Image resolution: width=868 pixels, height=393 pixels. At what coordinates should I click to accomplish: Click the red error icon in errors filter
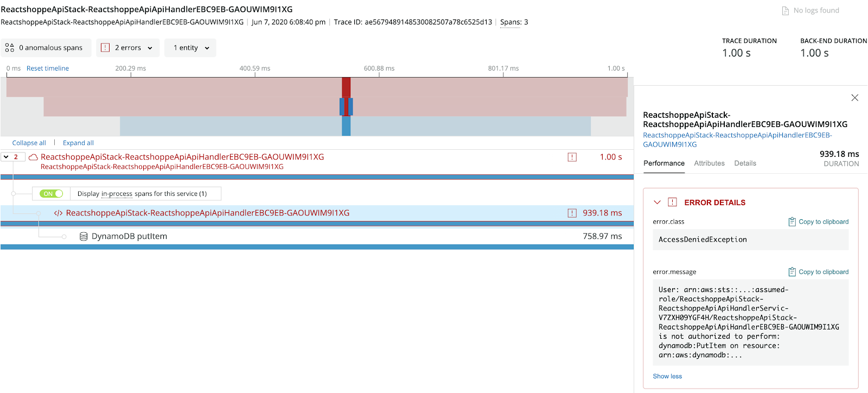[x=105, y=48]
